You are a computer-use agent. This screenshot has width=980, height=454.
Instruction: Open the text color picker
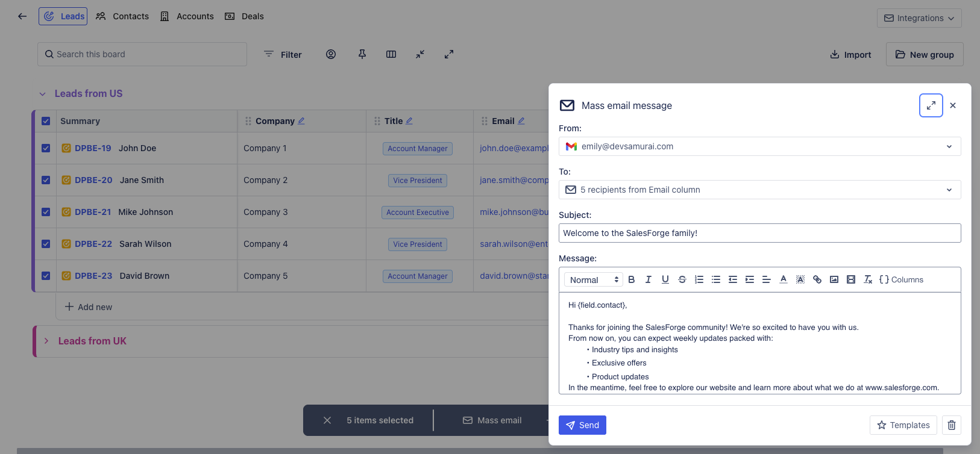pos(784,279)
